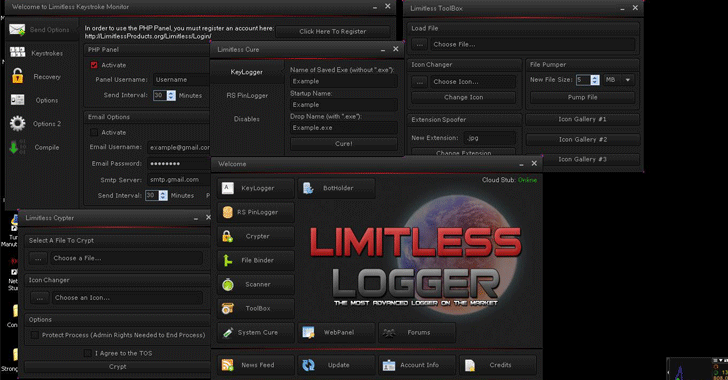Open the Credits document icon
The image size is (728, 380).
469,365
